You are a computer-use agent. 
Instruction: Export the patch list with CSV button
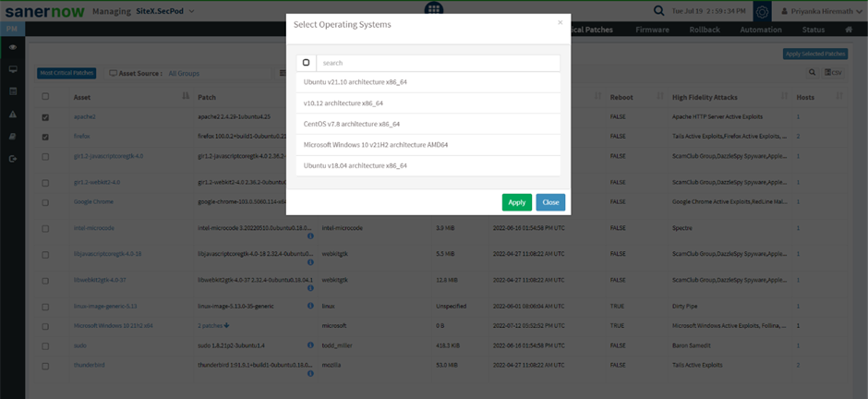coord(833,72)
